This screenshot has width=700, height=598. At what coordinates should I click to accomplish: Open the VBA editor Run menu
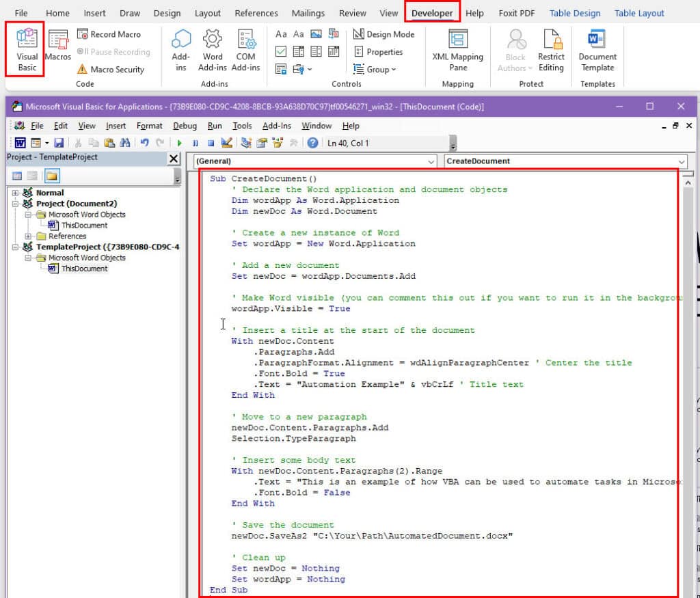pyautogui.click(x=215, y=126)
